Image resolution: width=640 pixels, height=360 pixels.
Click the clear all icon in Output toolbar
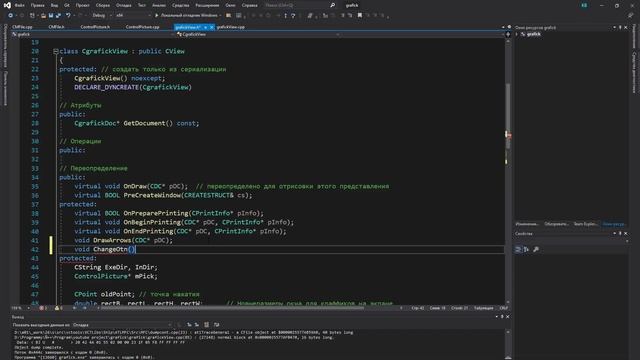(x=207, y=325)
